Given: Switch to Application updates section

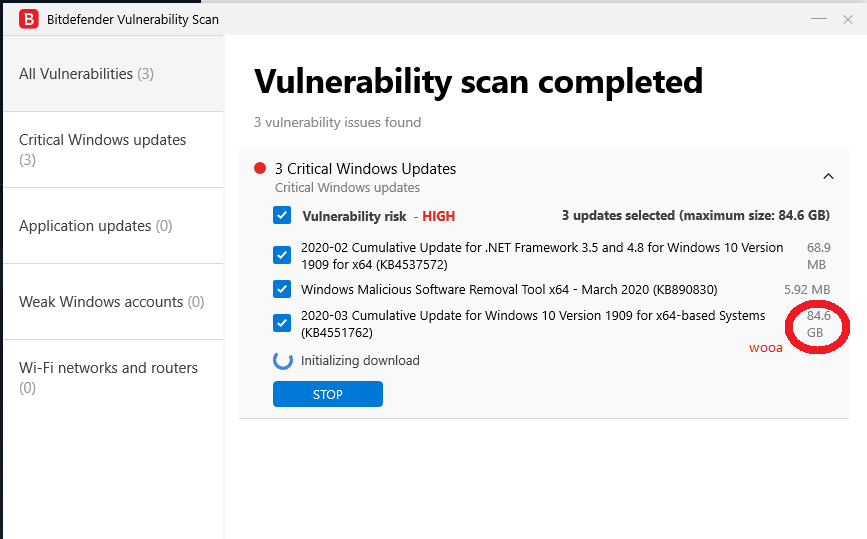Looking at the screenshot, I should point(95,226).
